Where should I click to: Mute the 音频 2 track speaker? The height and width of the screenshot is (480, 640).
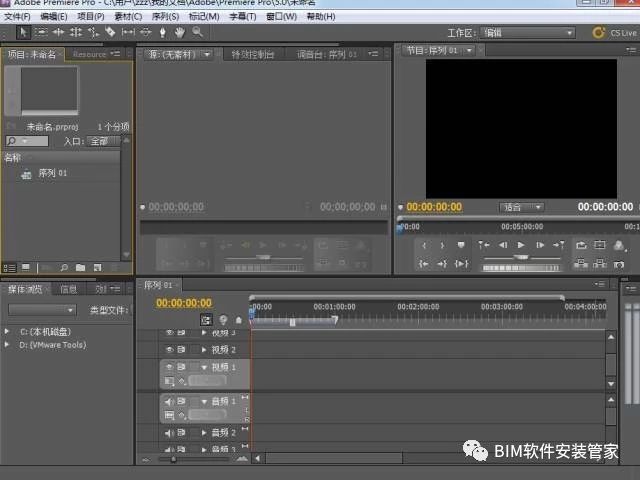169,433
